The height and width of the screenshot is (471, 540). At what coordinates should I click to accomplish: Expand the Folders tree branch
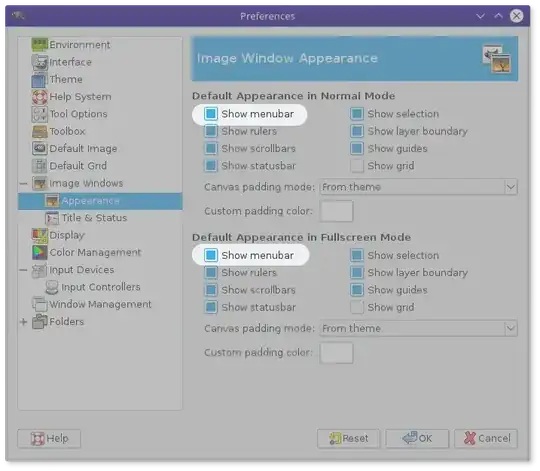[x=23, y=322]
